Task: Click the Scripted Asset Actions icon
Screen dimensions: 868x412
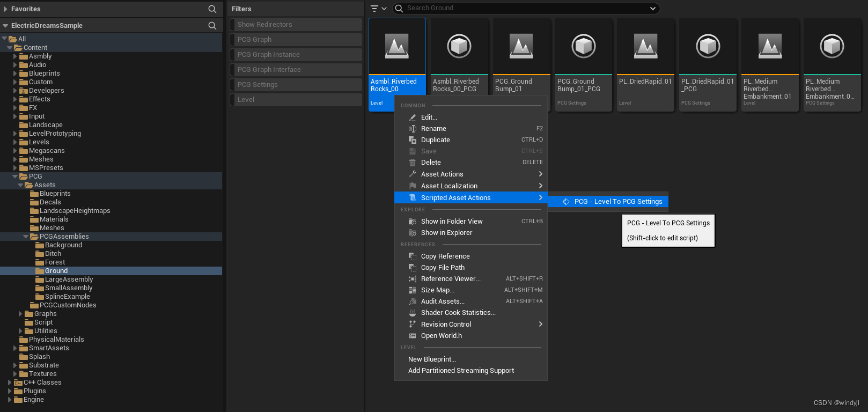Action: tap(413, 198)
